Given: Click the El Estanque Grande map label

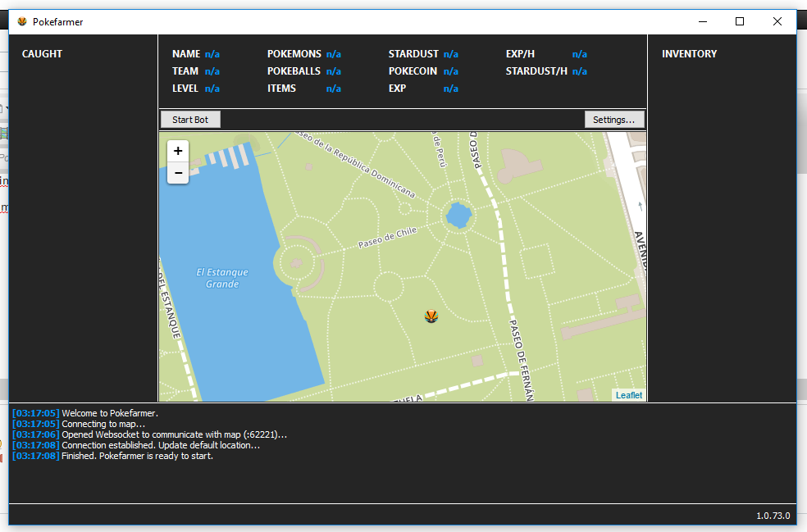Looking at the screenshot, I should pos(222,278).
